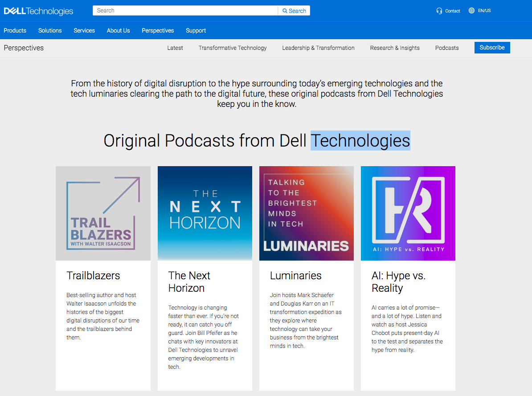Expand the Services menu
Screen dimensions: 532x396
coord(84,31)
